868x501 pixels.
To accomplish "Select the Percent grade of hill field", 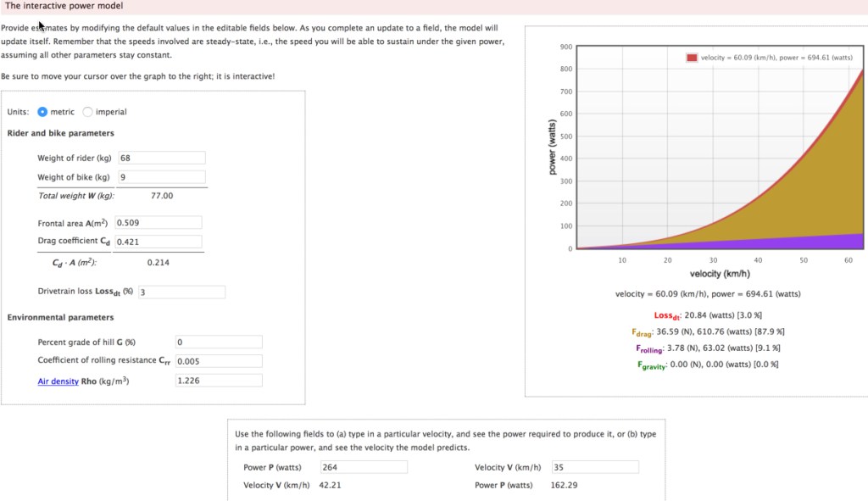I will coord(217,342).
